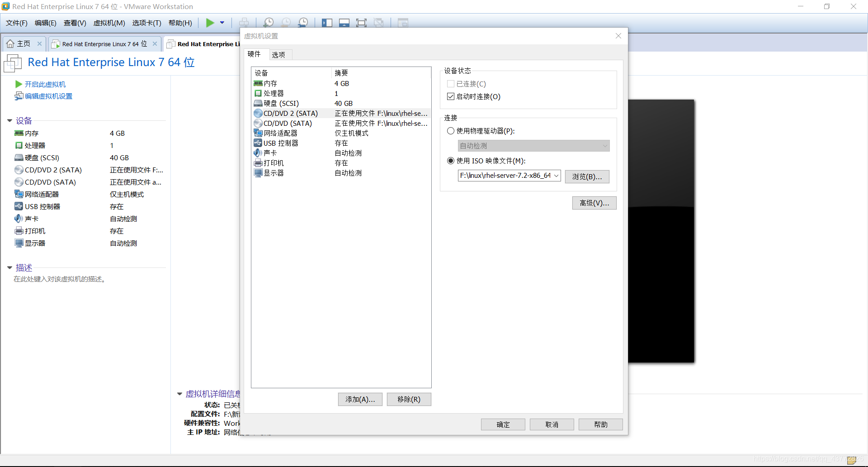Open the 文件(F) menu
Image resolution: width=868 pixels, height=467 pixels.
click(17, 23)
